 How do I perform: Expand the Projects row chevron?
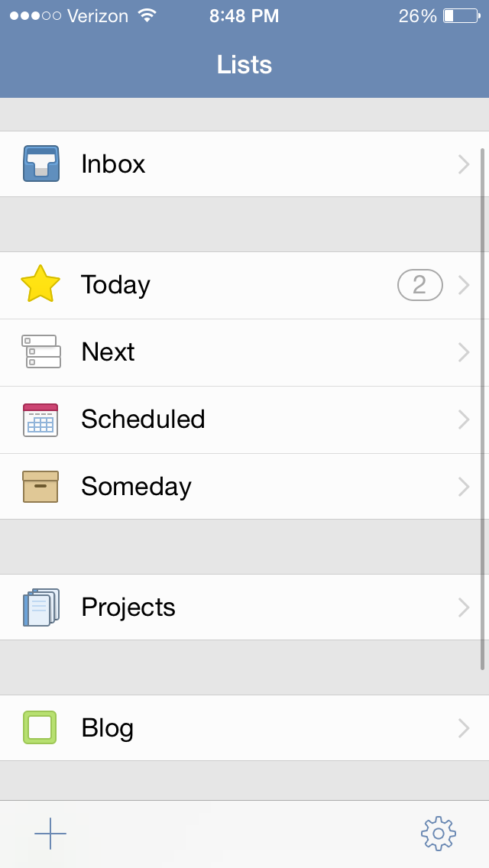[463, 607]
